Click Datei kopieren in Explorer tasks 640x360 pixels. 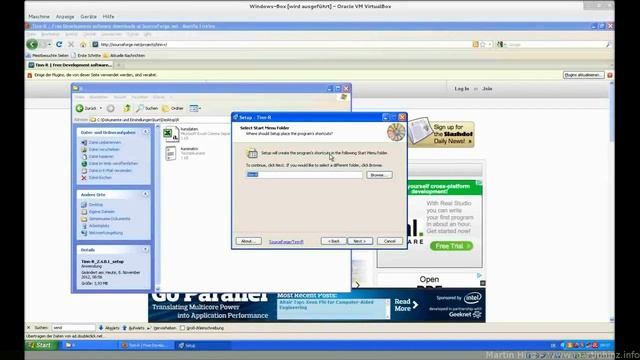pyautogui.click(x=101, y=156)
